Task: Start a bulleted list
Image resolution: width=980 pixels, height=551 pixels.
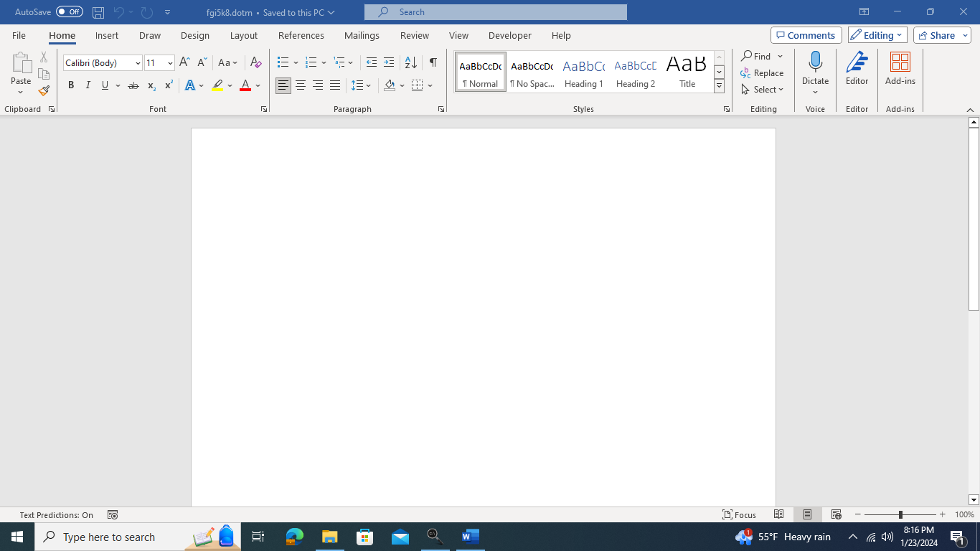Action: 283,63
